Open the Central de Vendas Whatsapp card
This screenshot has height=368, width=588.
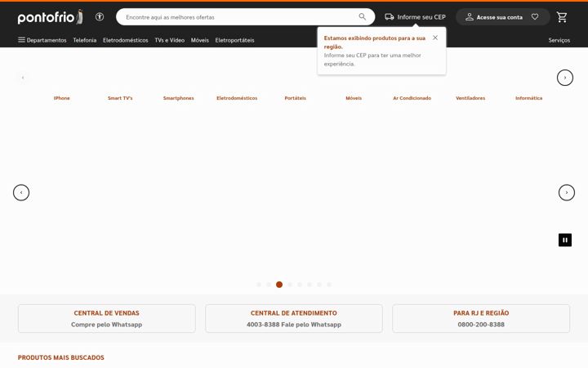point(106,318)
